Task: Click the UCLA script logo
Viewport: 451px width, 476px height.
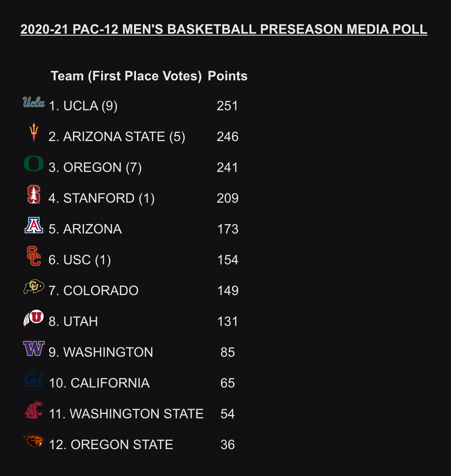Action: point(34,103)
